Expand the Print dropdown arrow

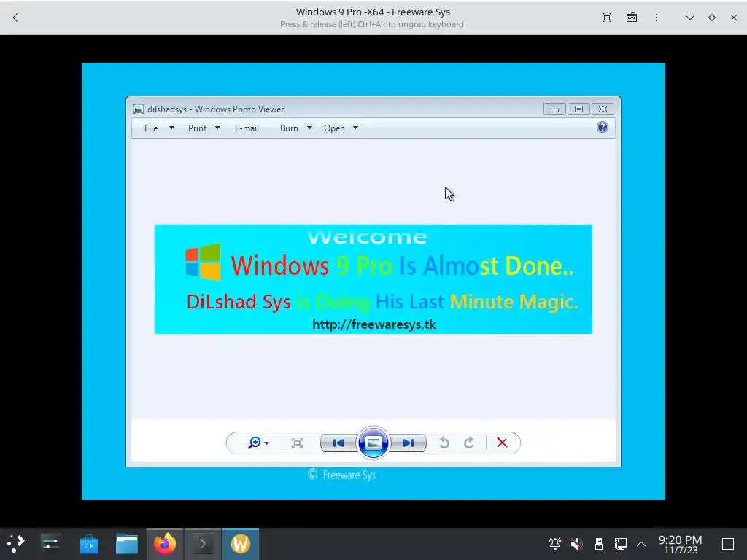(217, 128)
